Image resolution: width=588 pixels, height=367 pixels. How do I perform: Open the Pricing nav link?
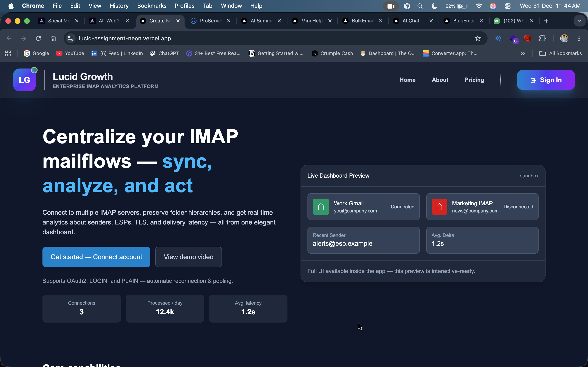[x=474, y=80]
